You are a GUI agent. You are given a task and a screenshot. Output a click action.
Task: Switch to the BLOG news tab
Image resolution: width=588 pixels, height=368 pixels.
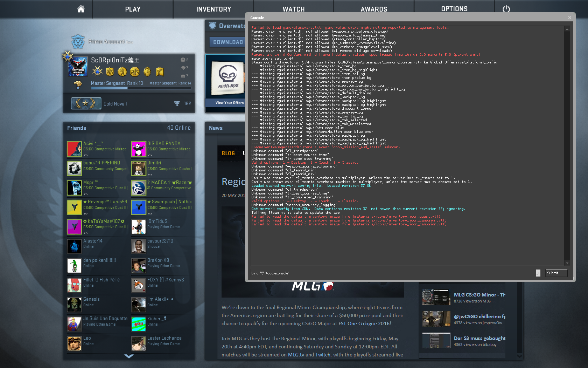tap(228, 154)
